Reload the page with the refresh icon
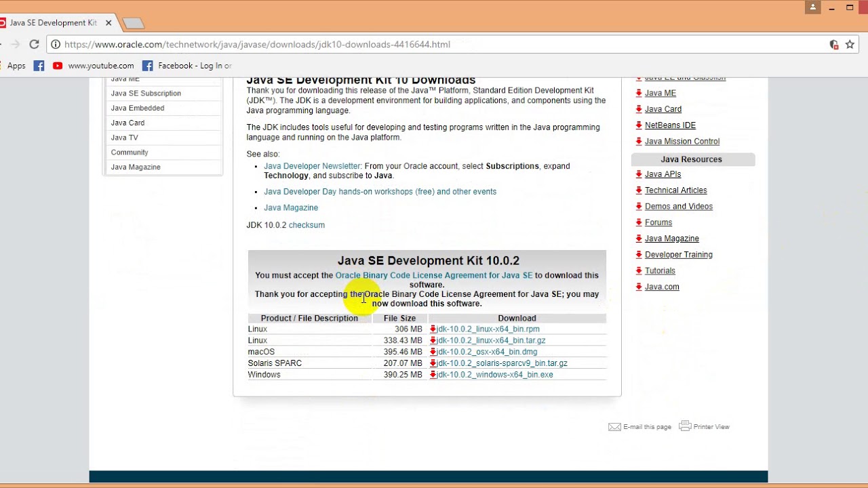868x488 pixels. click(34, 44)
